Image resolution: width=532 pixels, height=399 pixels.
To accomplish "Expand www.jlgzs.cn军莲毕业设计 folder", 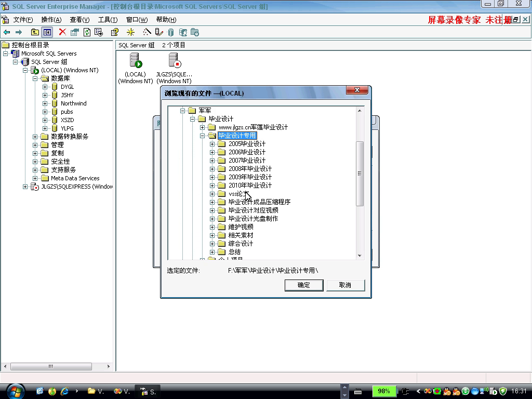I will click(203, 127).
